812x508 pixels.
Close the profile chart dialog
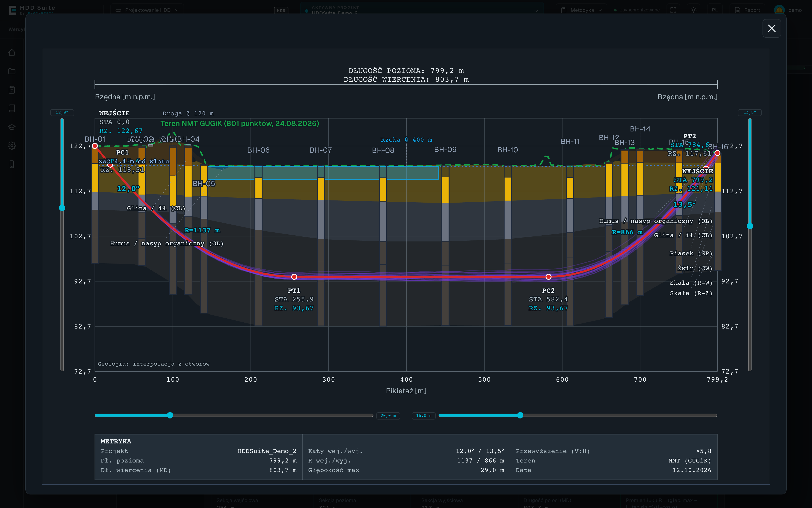pos(771,28)
